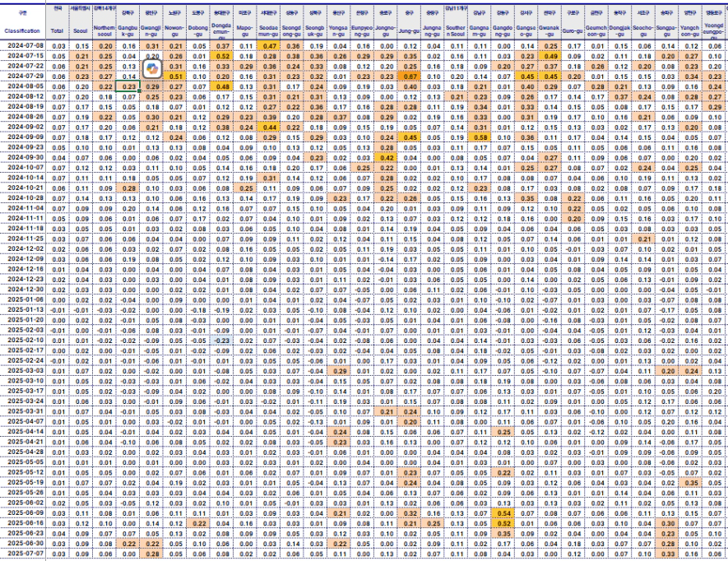Select 0.33 in Songpa-gu for 2025-07-07
The image size is (728, 561).
[x=667, y=554]
